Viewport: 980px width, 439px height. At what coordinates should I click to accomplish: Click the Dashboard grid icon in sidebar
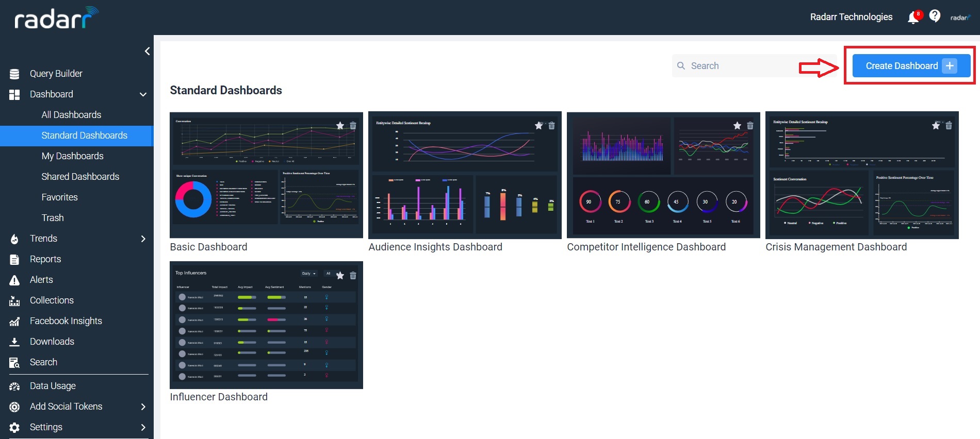(x=14, y=94)
